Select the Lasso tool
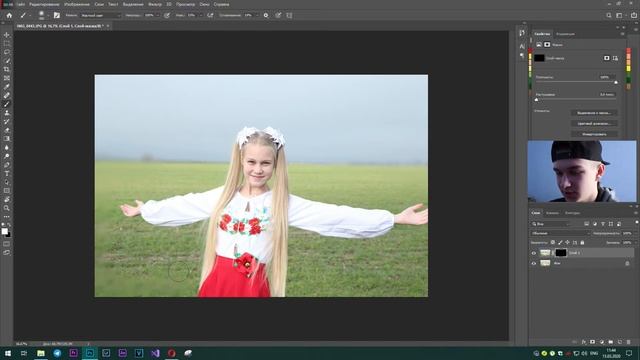Viewport: 640px width, 360px height. [x=7, y=52]
